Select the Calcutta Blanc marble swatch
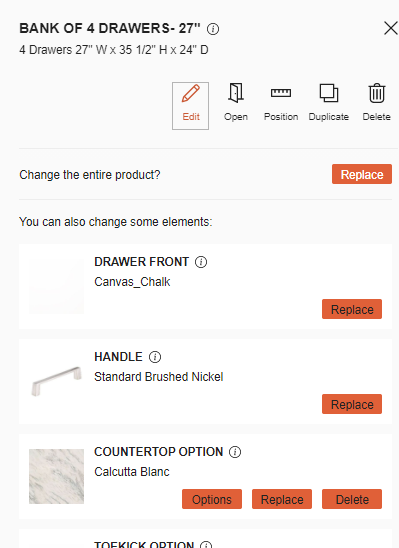This screenshot has height=548, width=399. 56,476
